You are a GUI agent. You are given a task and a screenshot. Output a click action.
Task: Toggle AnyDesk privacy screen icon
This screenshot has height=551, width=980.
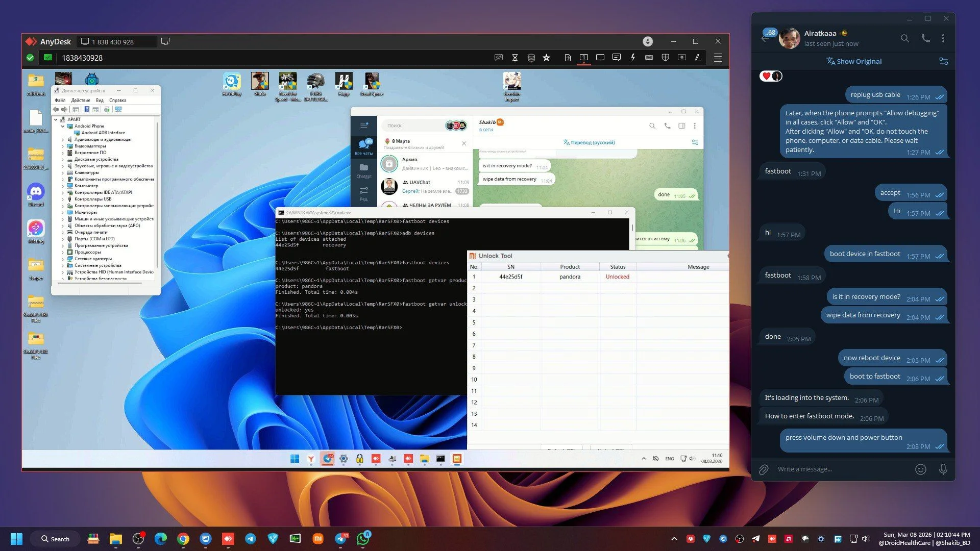click(499, 58)
